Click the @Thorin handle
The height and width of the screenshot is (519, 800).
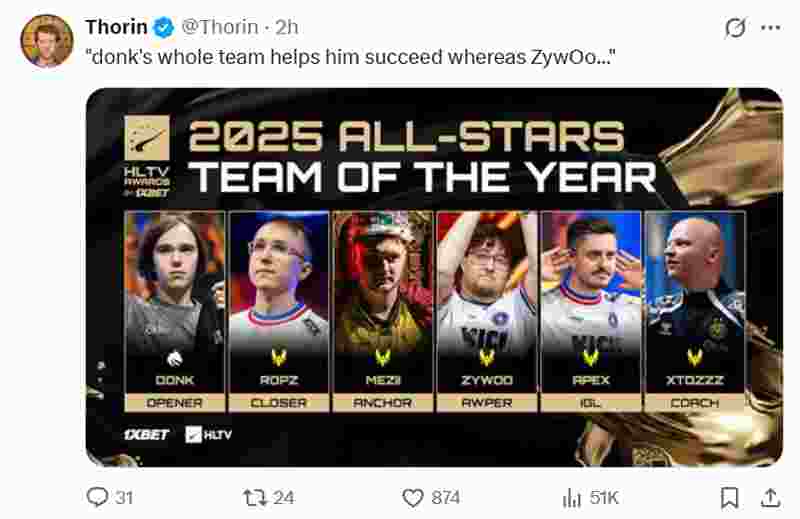[x=219, y=27]
